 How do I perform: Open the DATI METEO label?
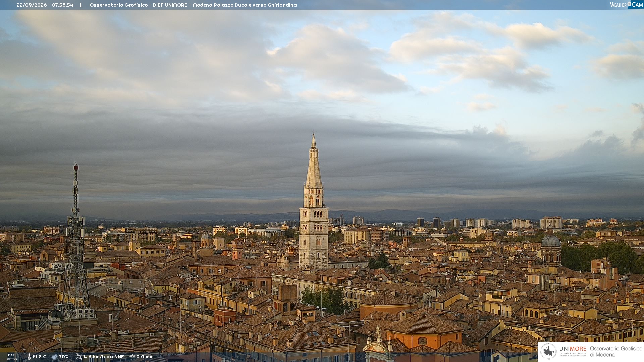(x=12, y=357)
